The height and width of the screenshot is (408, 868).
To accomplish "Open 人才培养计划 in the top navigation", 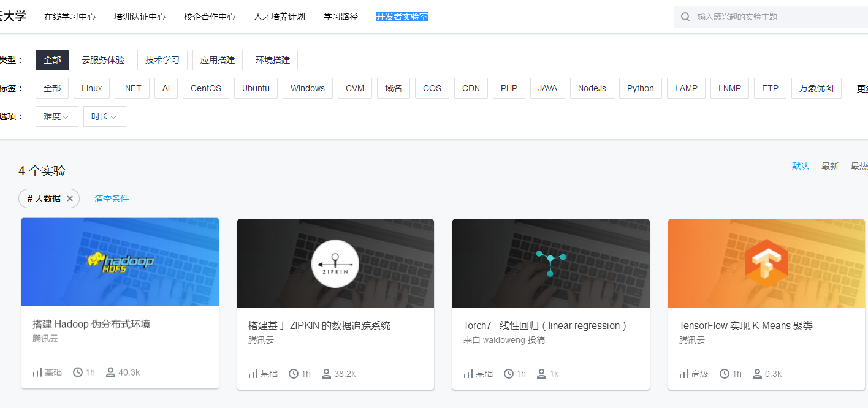I will point(280,17).
